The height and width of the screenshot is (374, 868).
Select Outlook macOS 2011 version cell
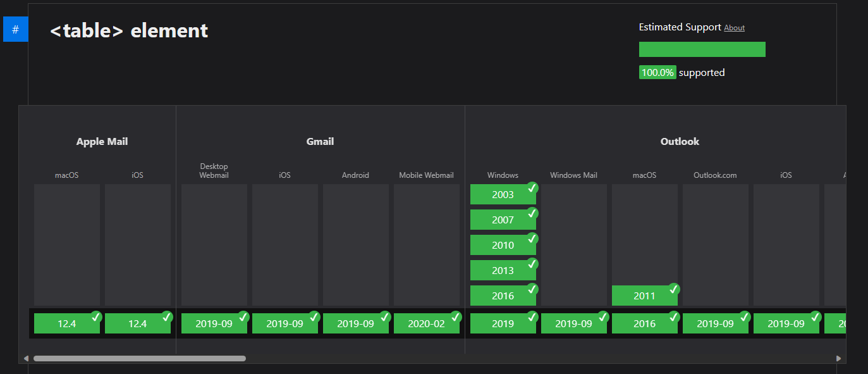644,296
